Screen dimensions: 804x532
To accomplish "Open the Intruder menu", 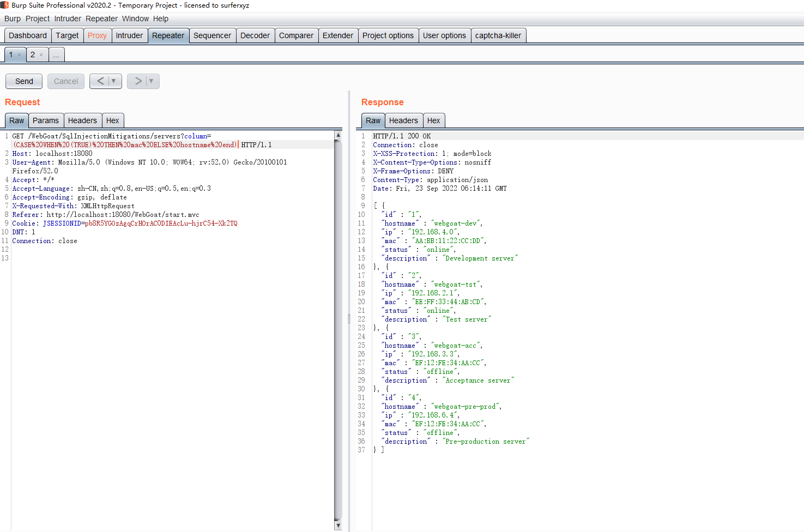I will (x=68, y=19).
